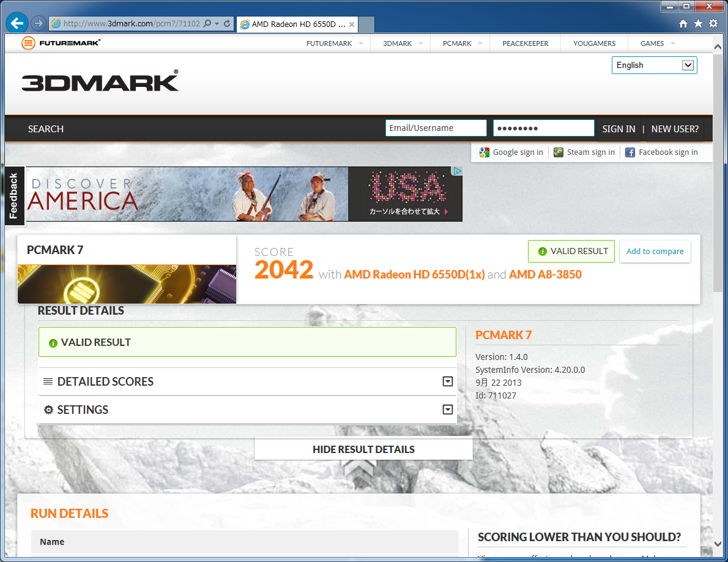The width and height of the screenshot is (728, 562).
Task: Open Favorites star icon
Action: [698, 24]
